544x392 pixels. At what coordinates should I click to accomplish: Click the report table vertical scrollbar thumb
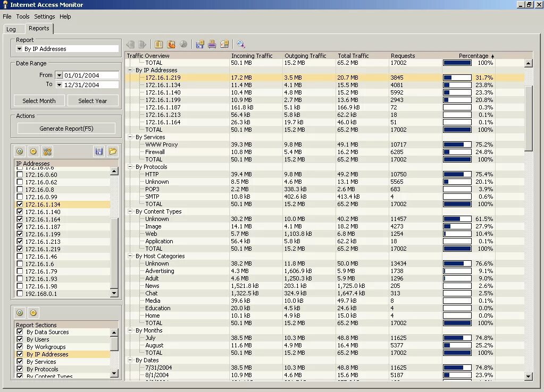tap(528, 118)
